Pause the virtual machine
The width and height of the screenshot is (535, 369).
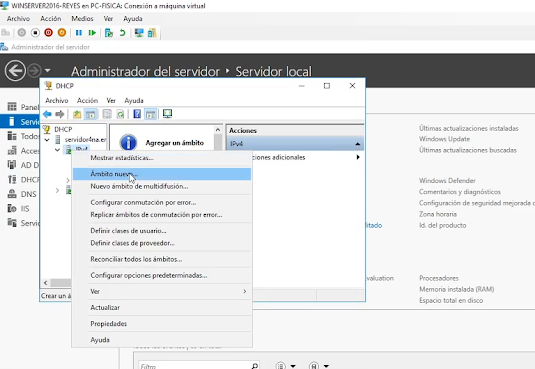(x=79, y=32)
